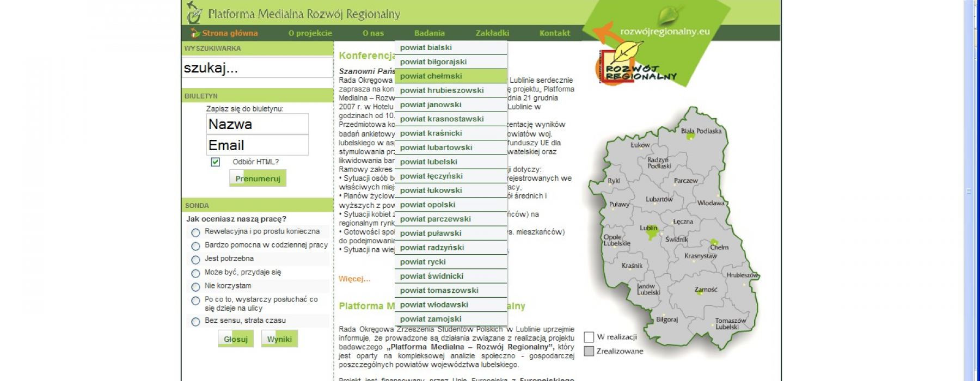Select powiat łukowski from dropdown

point(451,190)
